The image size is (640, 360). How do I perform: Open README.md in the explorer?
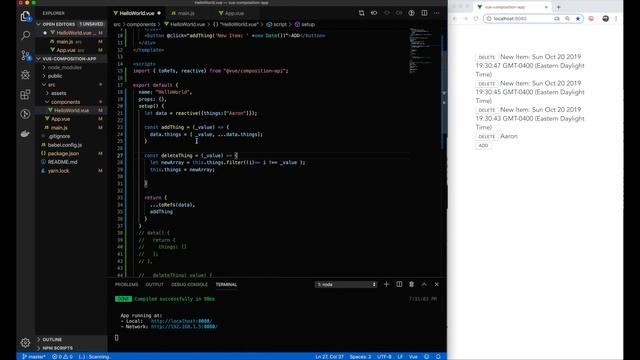(x=62, y=162)
